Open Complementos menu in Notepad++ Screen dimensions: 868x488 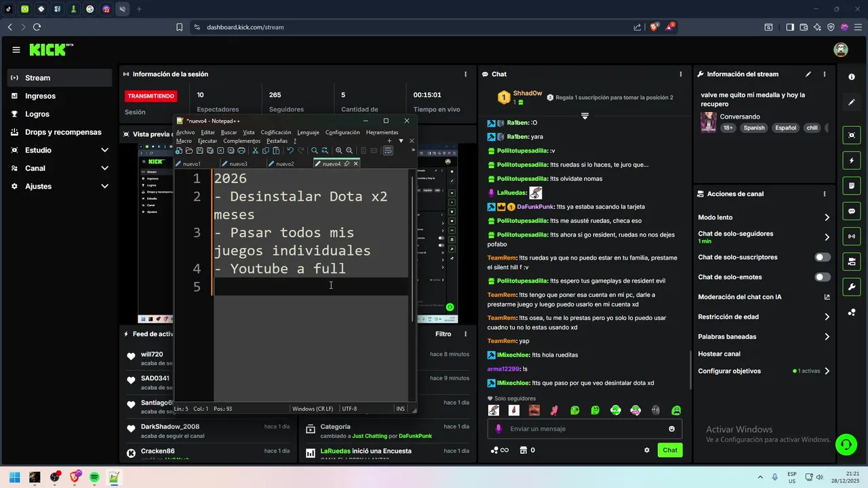click(241, 141)
